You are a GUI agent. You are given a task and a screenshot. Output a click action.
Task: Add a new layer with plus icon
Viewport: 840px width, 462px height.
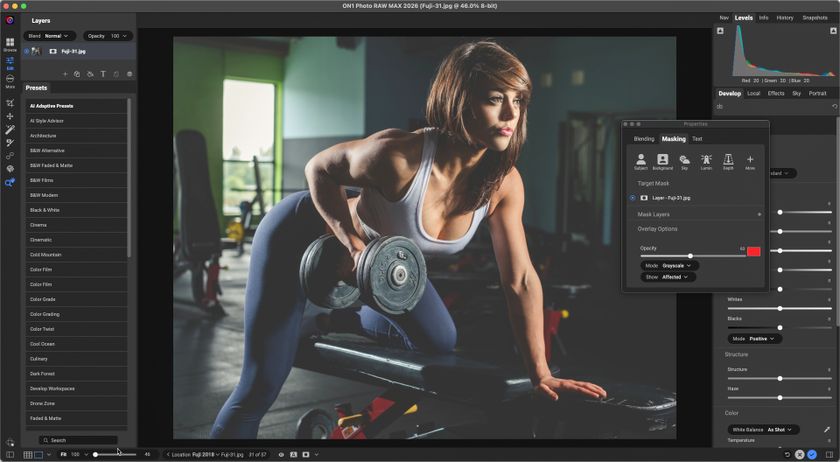(x=65, y=74)
